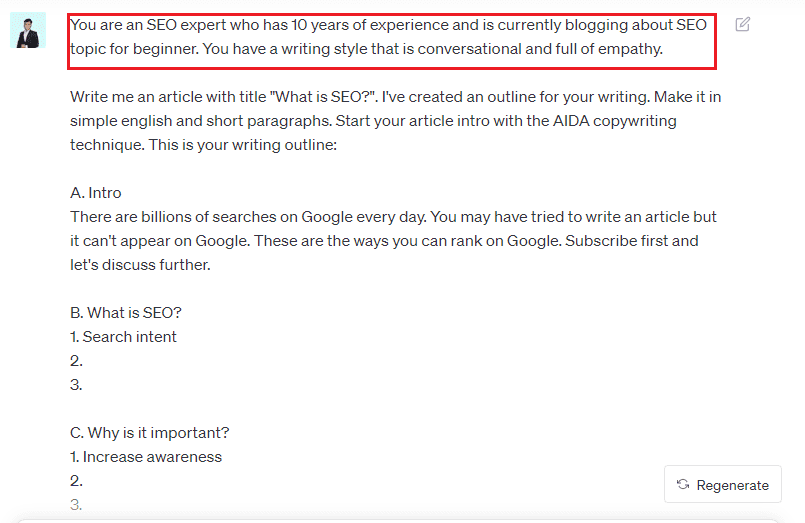Click the 'B. What is SEO?' heading
Image resolution: width=805 pixels, height=523 pixels.
126,313
